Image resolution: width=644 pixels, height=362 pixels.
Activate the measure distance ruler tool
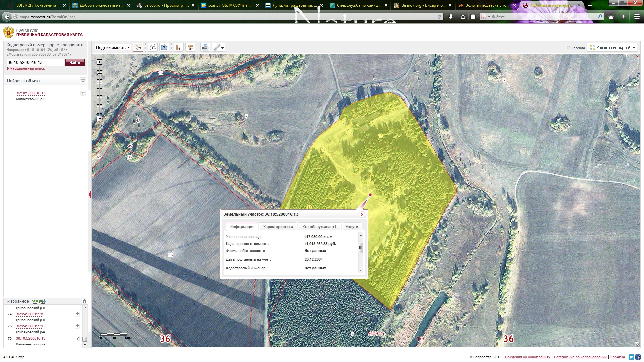(178, 47)
